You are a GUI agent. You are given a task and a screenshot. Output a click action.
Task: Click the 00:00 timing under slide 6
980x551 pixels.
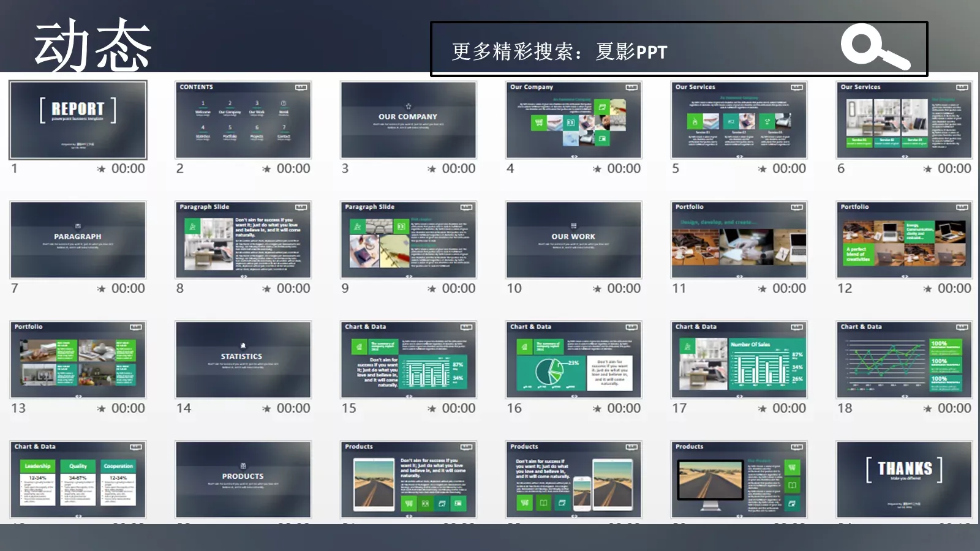click(954, 168)
